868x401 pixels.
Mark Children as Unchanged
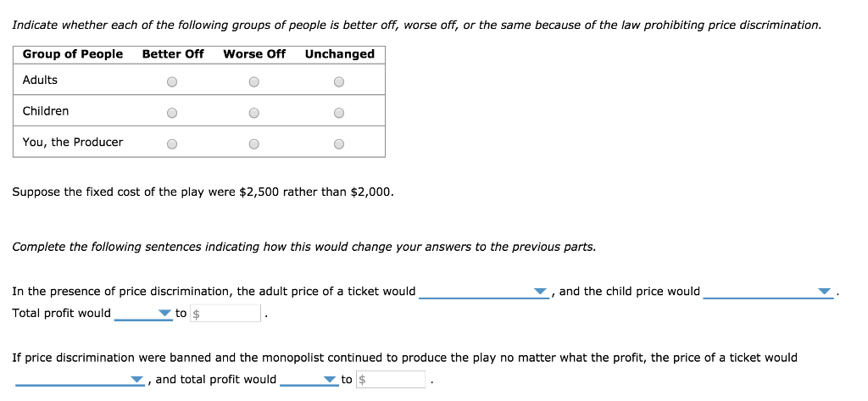point(339,113)
